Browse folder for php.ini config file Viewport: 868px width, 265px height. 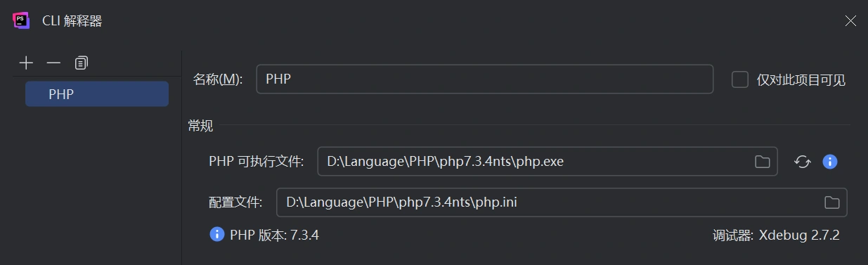click(832, 202)
